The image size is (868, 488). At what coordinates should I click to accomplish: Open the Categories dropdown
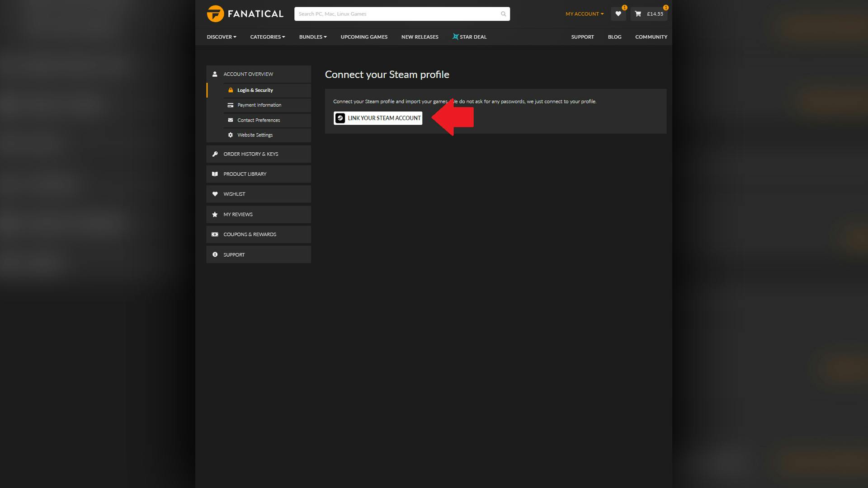pos(267,37)
